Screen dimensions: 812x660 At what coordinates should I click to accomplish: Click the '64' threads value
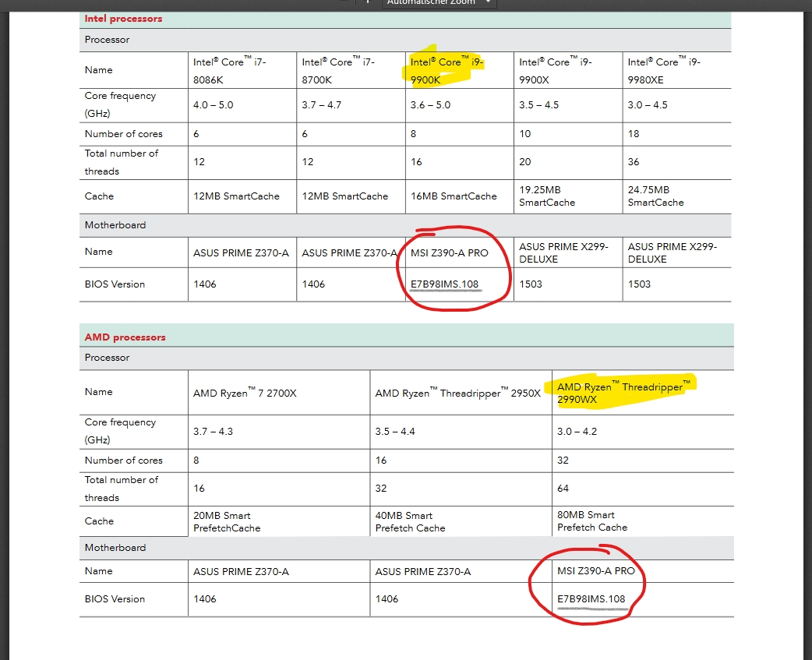tap(563, 489)
